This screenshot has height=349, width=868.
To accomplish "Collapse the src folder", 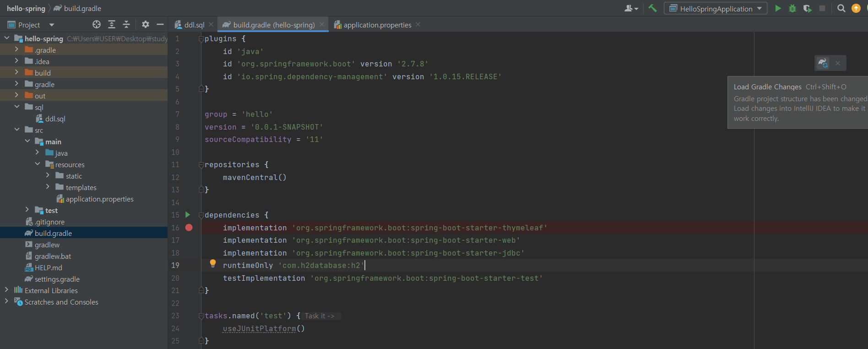I will click(x=17, y=130).
